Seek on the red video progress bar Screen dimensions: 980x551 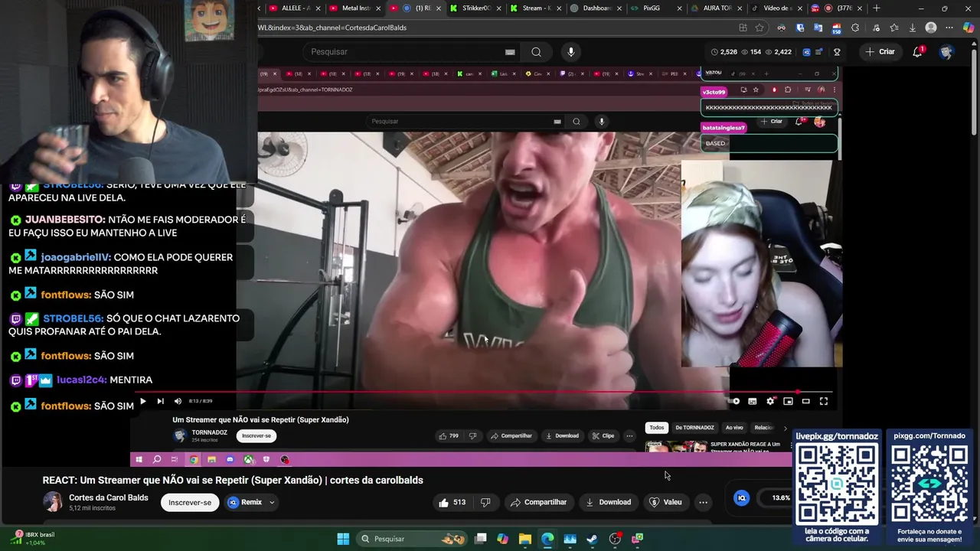coord(484,392)
